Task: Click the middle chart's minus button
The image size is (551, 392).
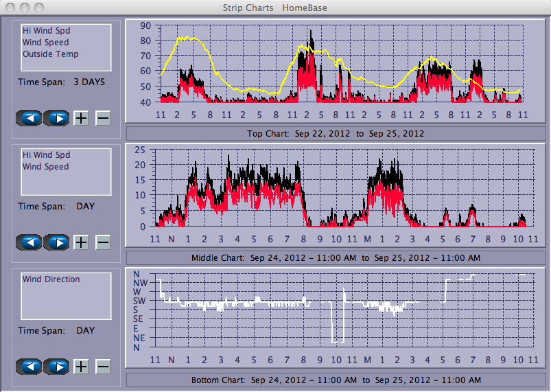Action: coord(103,242)
